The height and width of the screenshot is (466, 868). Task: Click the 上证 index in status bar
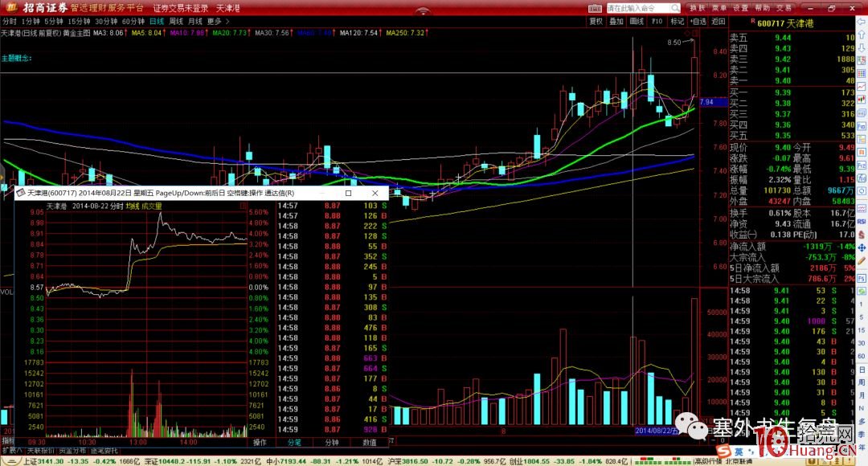tap(81, 461)
